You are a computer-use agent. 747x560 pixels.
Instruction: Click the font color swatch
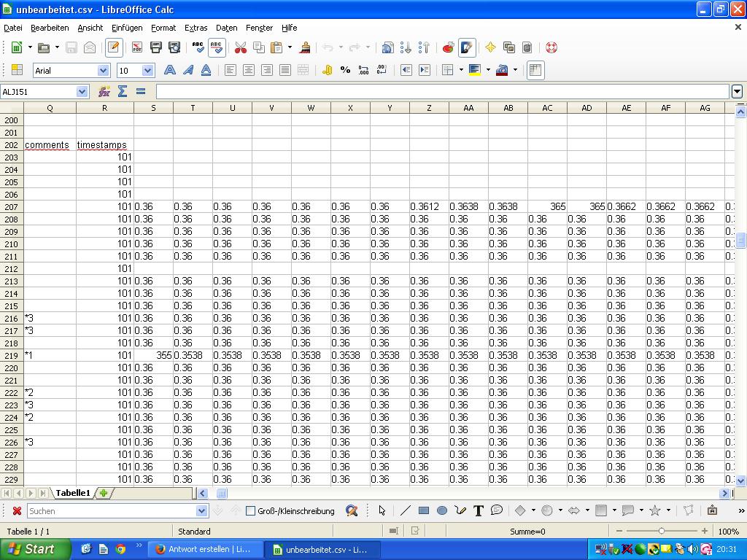tap(502, 71)
